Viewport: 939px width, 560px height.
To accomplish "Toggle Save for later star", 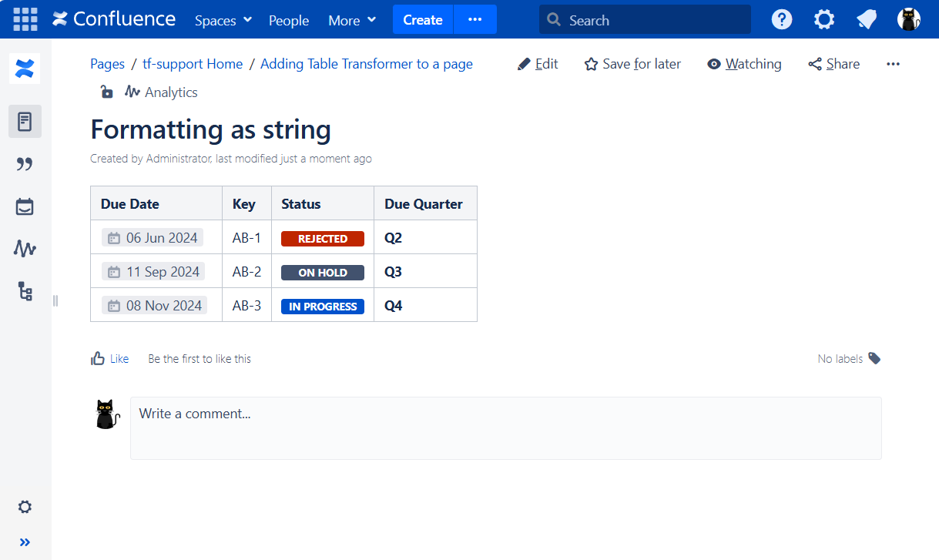I will 632,64.
